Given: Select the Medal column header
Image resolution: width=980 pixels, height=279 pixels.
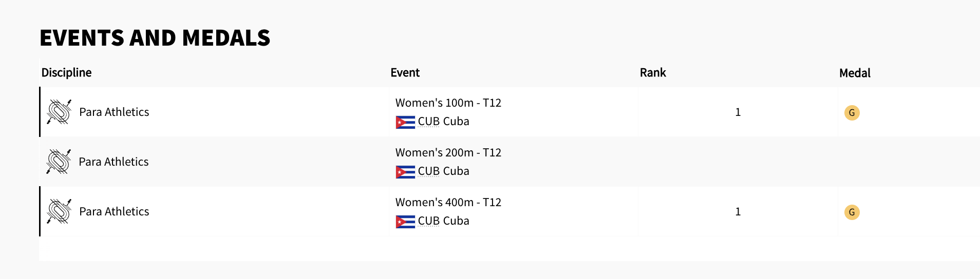Looking at the screenshot, I should pyautogui.click(x=855, y=73).
